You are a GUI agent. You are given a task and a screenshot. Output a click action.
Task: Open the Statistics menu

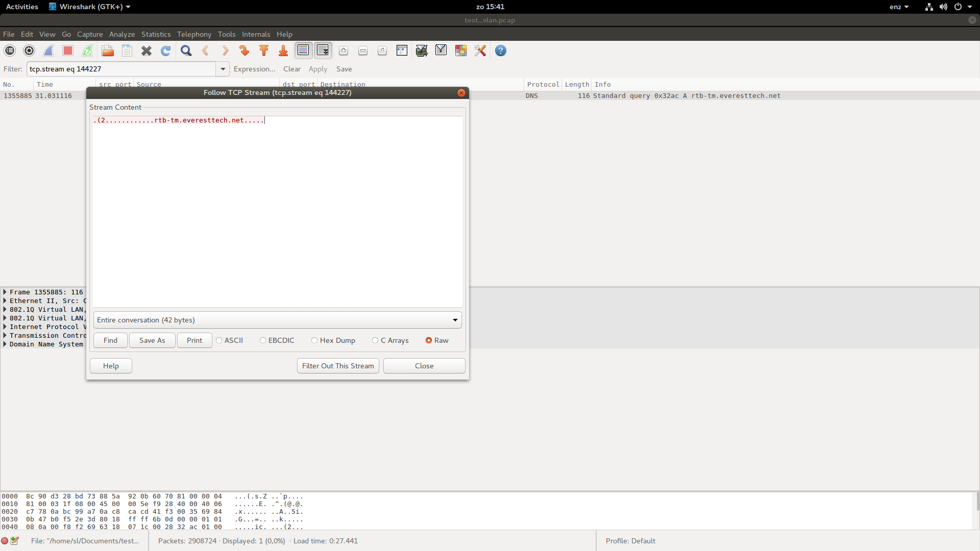156,34
